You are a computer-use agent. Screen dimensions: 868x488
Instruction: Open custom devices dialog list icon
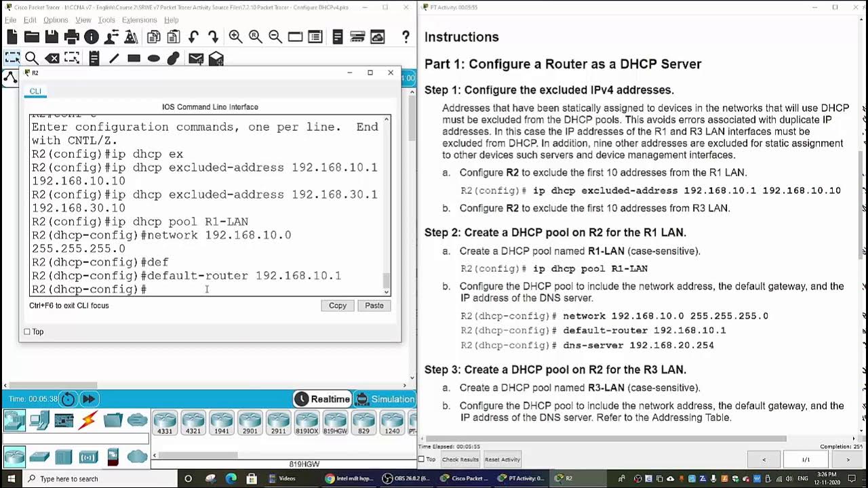tap(315, 37)
